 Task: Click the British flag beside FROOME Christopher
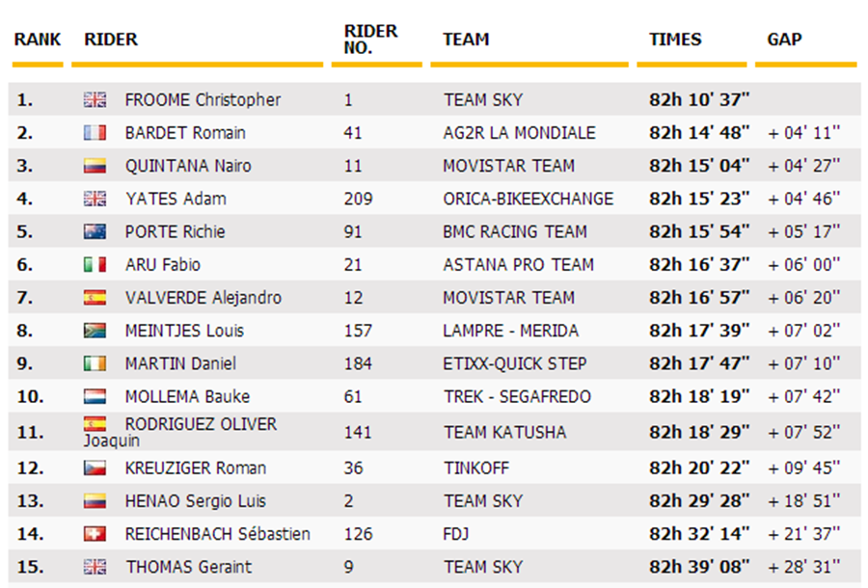click(95, 99)
